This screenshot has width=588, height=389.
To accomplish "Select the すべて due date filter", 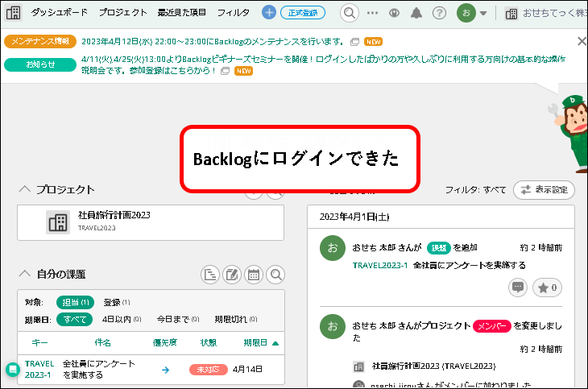I will [74, 319].
